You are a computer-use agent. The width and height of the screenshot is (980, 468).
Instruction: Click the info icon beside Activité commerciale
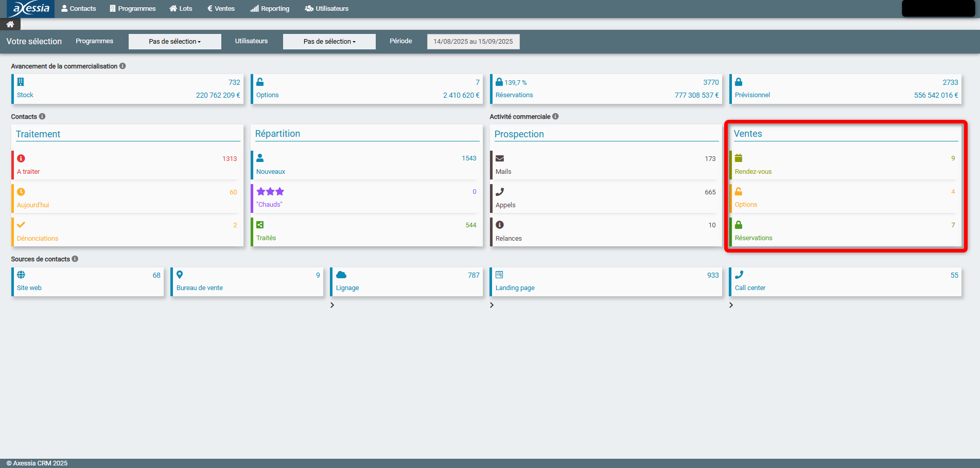(x=555, y=117)
